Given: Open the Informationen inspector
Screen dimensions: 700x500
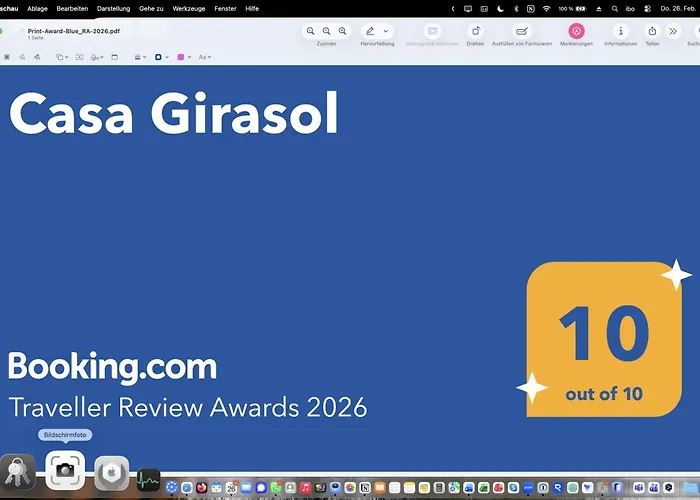Looking at the screenshot, I should click(x=621, y=31).
